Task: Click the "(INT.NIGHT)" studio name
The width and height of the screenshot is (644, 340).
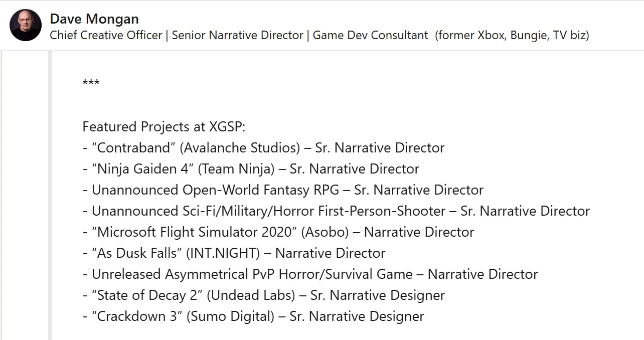Action: [223, 253]
